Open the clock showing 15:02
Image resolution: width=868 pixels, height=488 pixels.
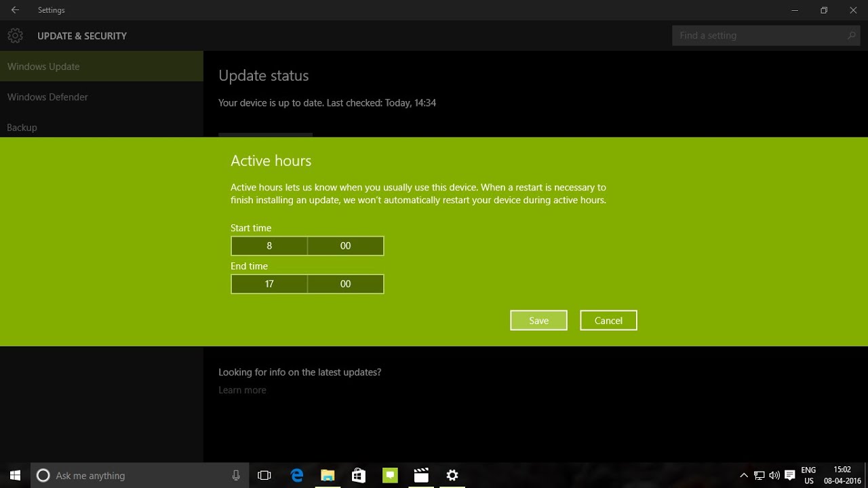tap(842, 475)
